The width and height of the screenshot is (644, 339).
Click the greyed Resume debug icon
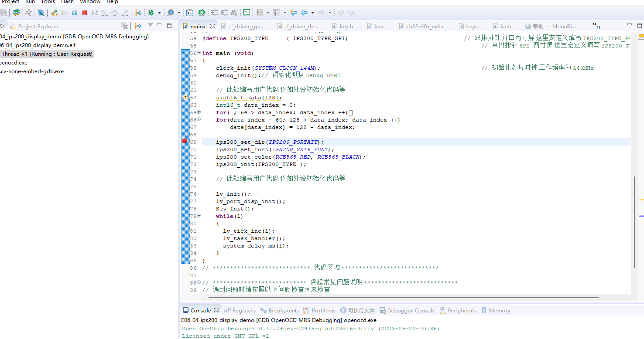click(65, 13)
